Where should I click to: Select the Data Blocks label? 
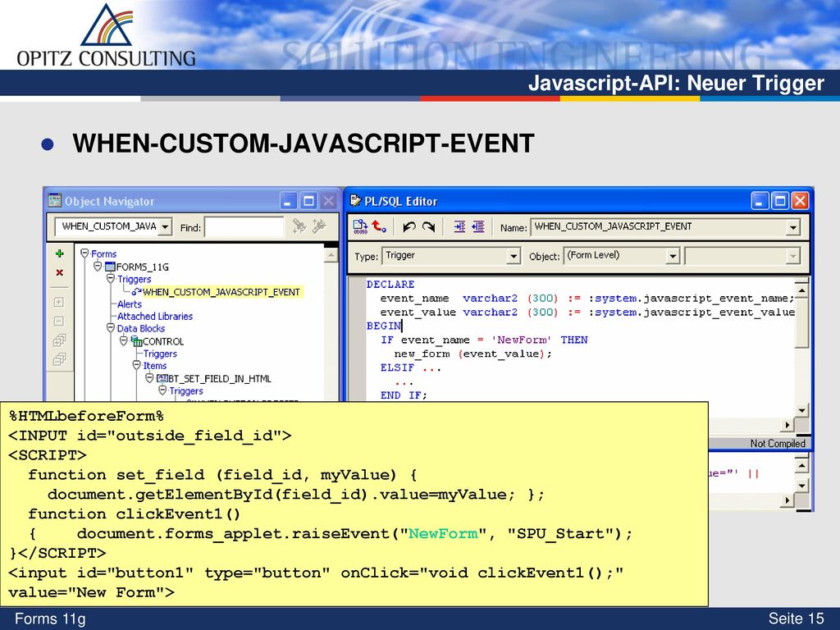141,328
